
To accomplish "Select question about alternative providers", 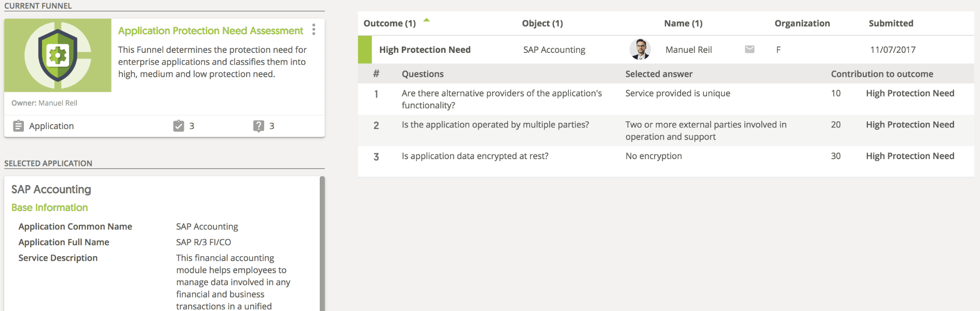I will [501, 99].
